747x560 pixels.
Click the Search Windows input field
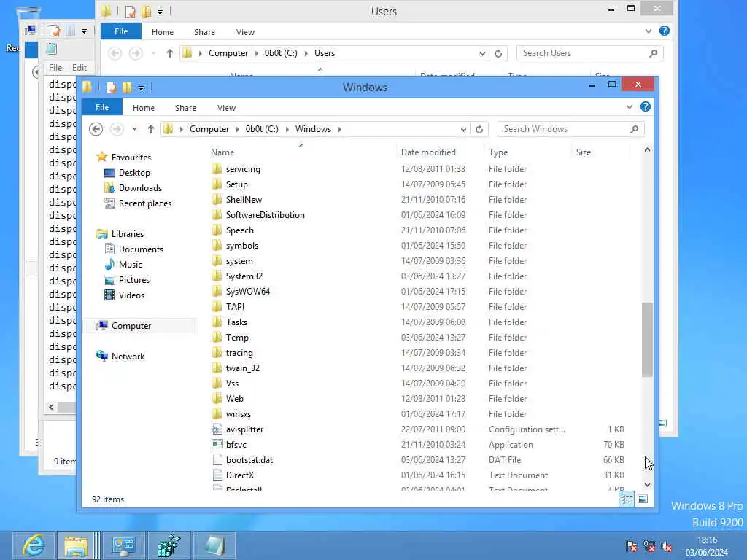tap(564, 129)
